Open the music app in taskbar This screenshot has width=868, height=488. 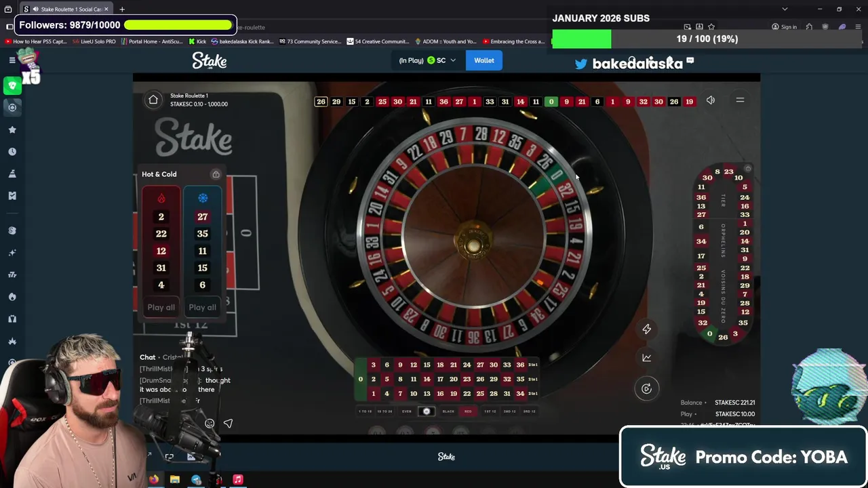click(x=238, y=479)
